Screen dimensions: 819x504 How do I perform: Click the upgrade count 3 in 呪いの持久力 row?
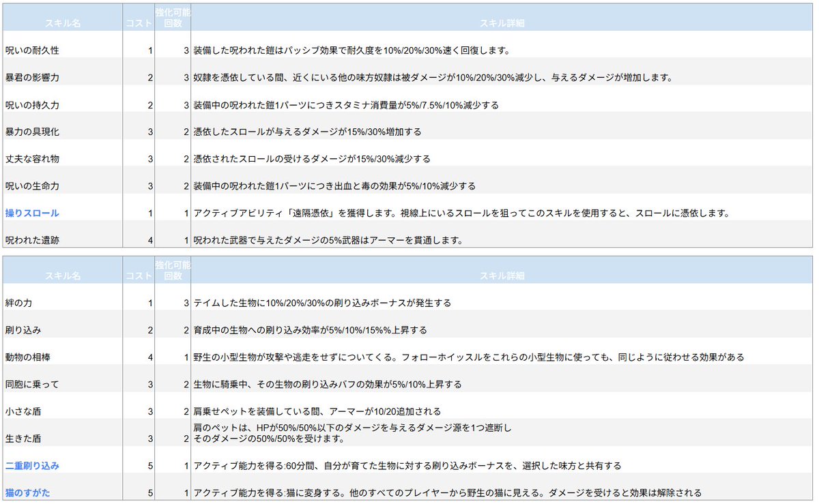click(186, 105)
